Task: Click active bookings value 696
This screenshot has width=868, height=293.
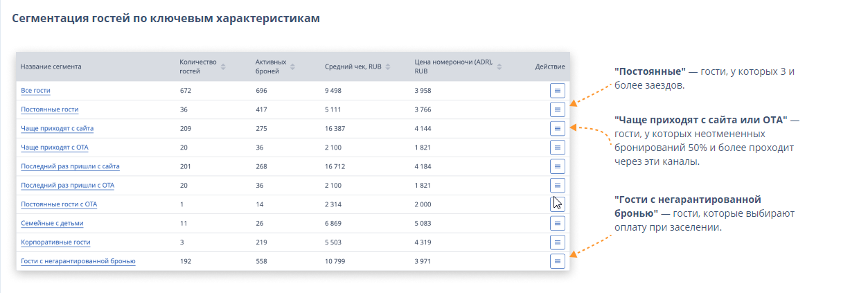Action: [261, 91]
